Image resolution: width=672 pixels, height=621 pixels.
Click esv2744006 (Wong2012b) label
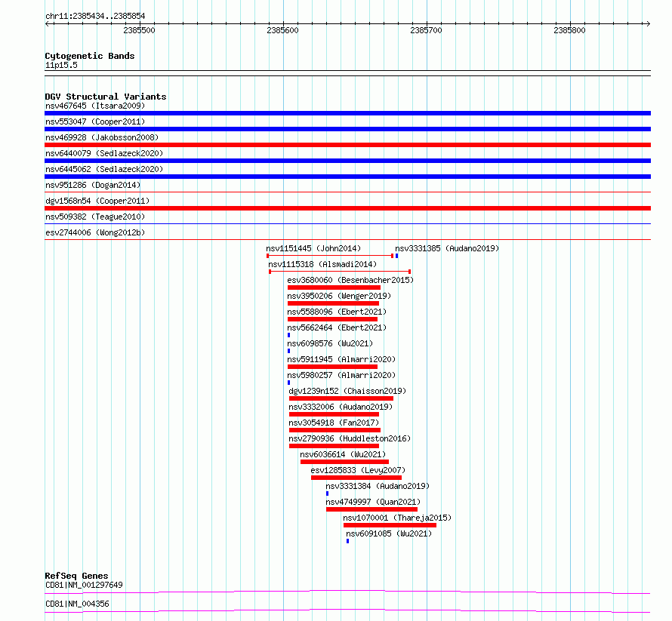pyautogui.click(x=95, y=232)
